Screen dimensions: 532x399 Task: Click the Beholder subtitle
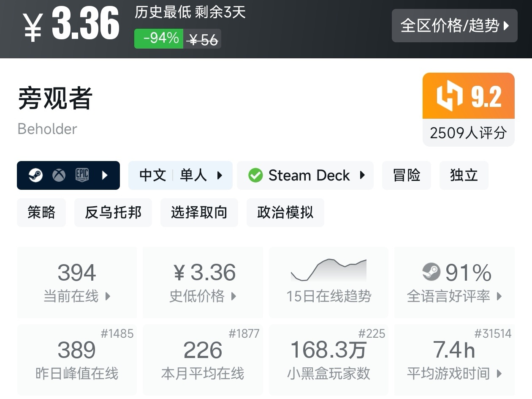coord(47,129)
